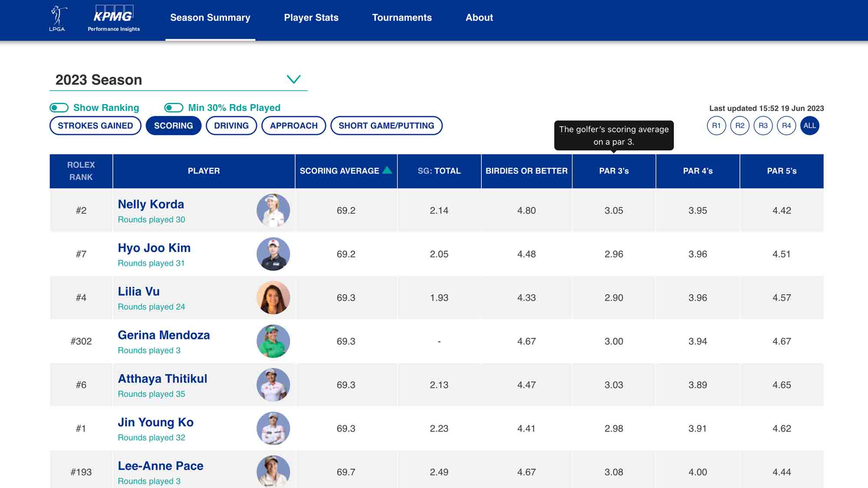Click the Player Stats menu item
Image resolution: width=868 pixels, height=488 pixels.
tap(311, 18)
